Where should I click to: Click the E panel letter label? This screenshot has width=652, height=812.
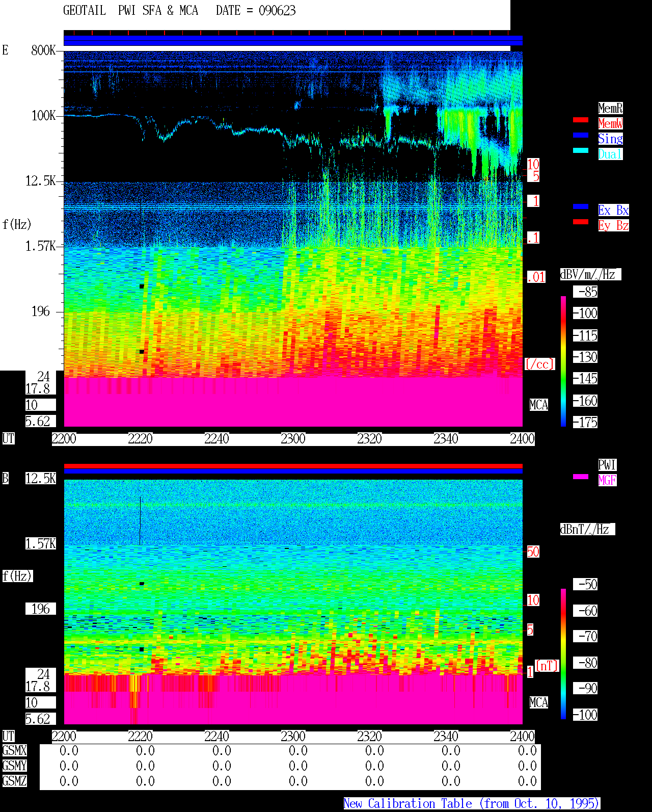(x=5, y=50)
